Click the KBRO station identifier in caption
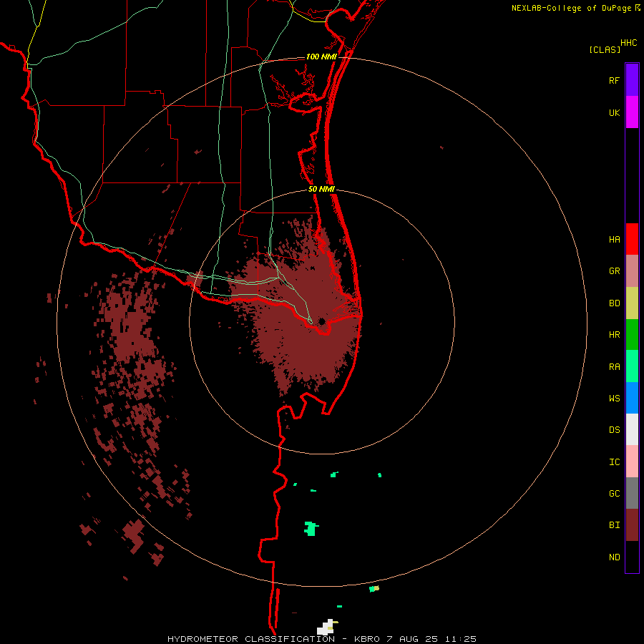 [x=367, y=639]
